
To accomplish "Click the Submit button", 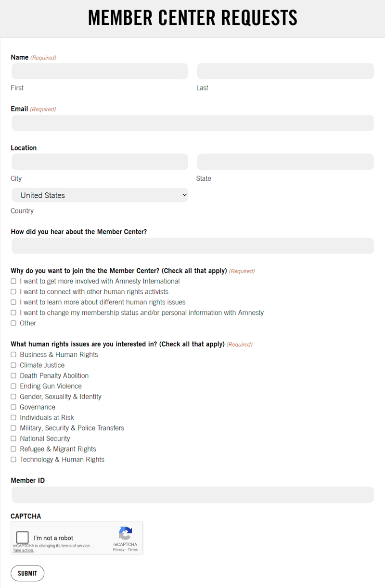I will point(27,573).
